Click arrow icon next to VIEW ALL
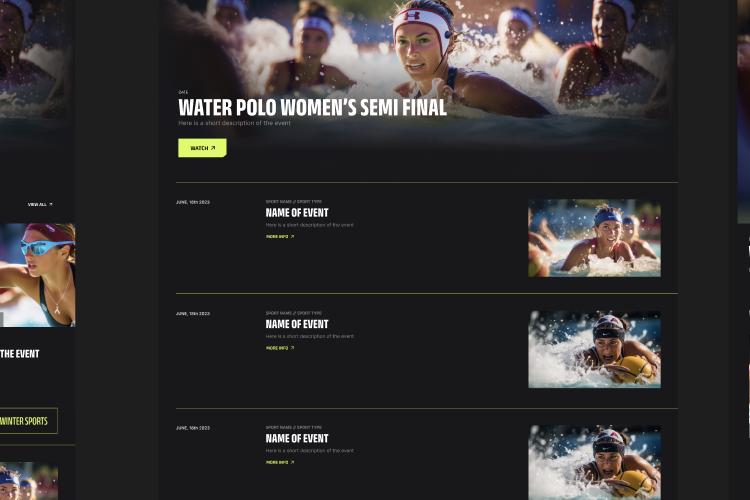The image size is (750, 500). (51, 204)
